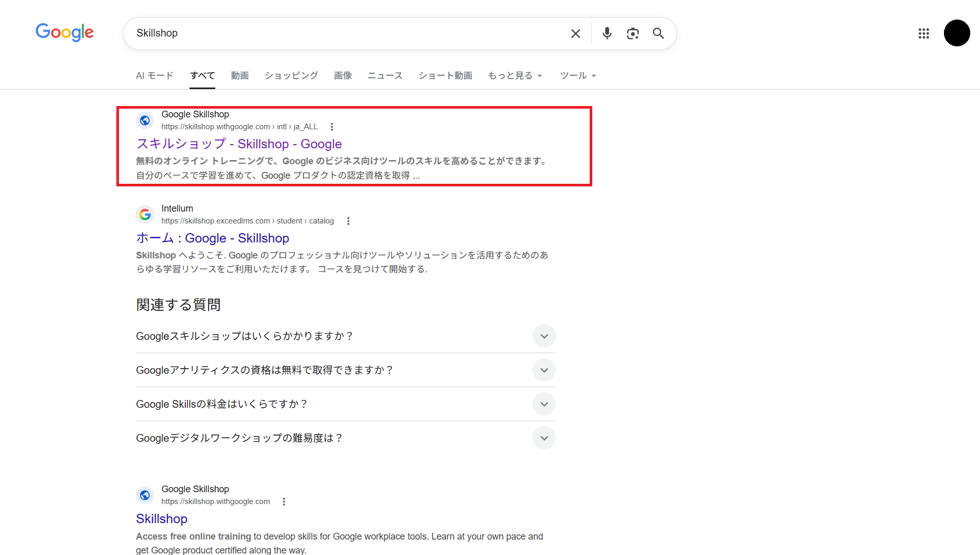980x555 pixels.
Task: Switch to ショッピング tab
Action: pos(291,76)
